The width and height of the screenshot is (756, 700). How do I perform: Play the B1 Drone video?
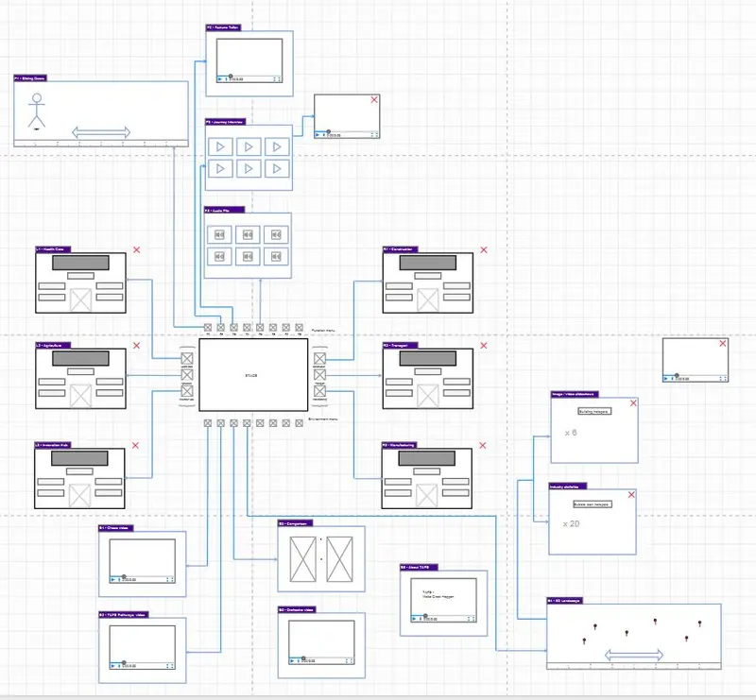pyautogui.click(x=112, y=579)
